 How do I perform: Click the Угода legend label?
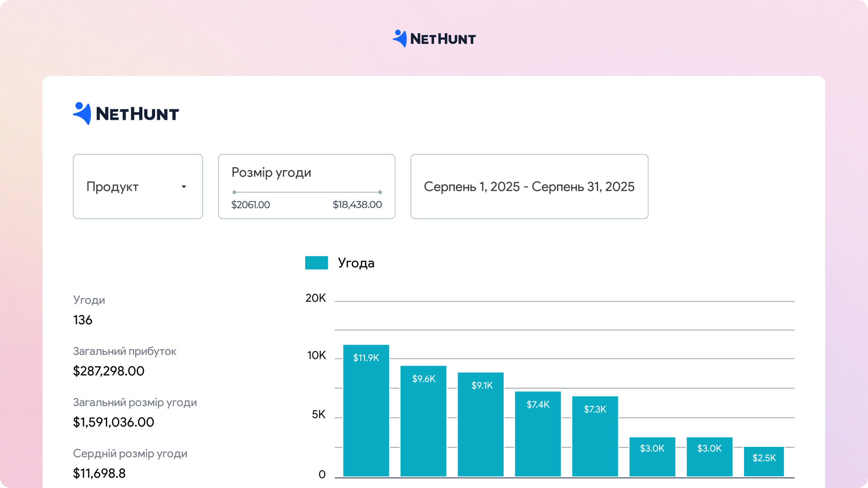click(356, 263)
